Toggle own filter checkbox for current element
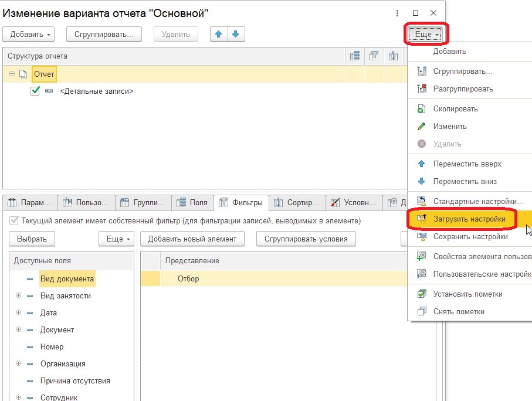Screen dimensions: 532x401 [x=14, y=220]
